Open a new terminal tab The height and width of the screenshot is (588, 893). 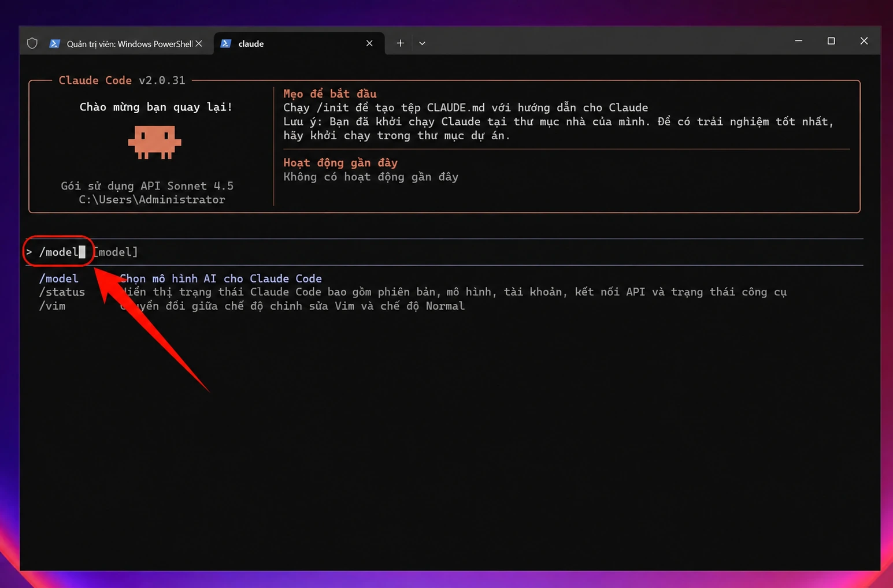(400, 43)
